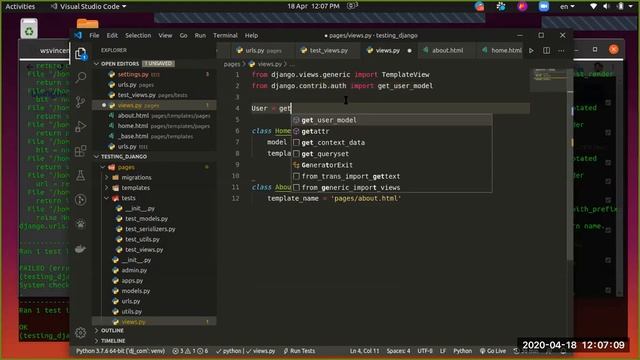This screenshot has width=640, height=360.
Task: Click the Go Live status bar button
Action: pos(493,351)
